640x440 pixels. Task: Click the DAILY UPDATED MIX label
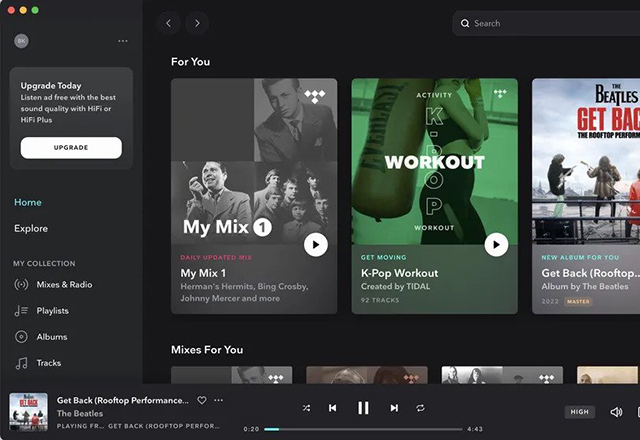point(216,258)
